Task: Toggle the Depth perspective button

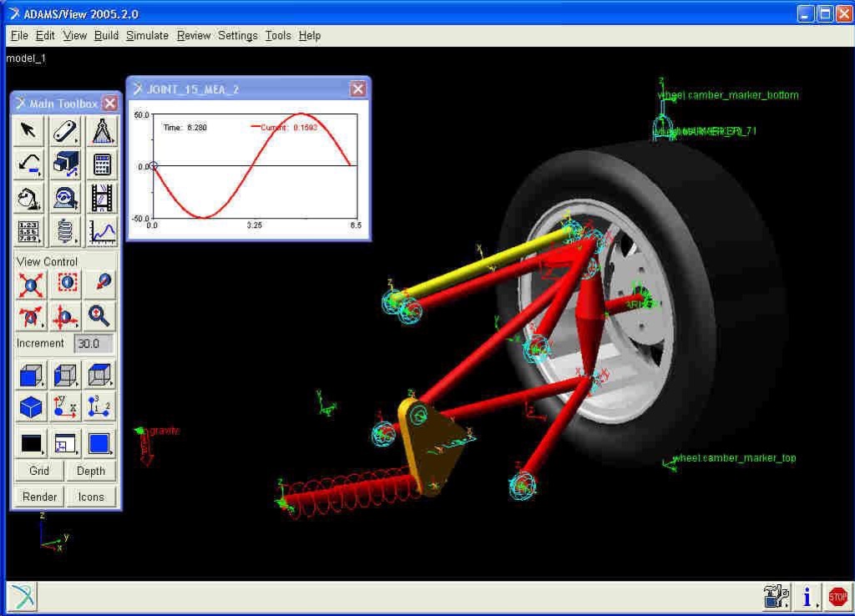Action: 90,471
